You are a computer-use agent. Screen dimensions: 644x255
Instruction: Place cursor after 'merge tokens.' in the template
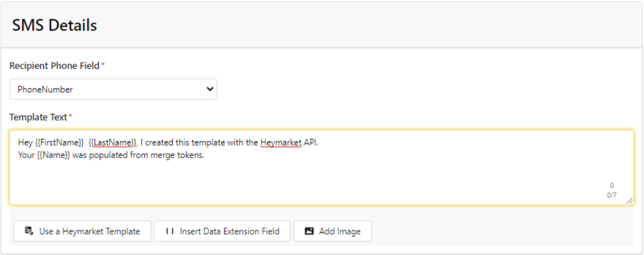pos(205,155)
